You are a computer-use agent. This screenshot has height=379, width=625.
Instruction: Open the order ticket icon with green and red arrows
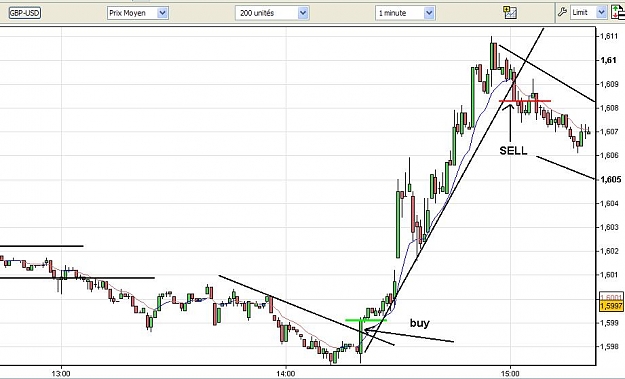coord(618,12)
